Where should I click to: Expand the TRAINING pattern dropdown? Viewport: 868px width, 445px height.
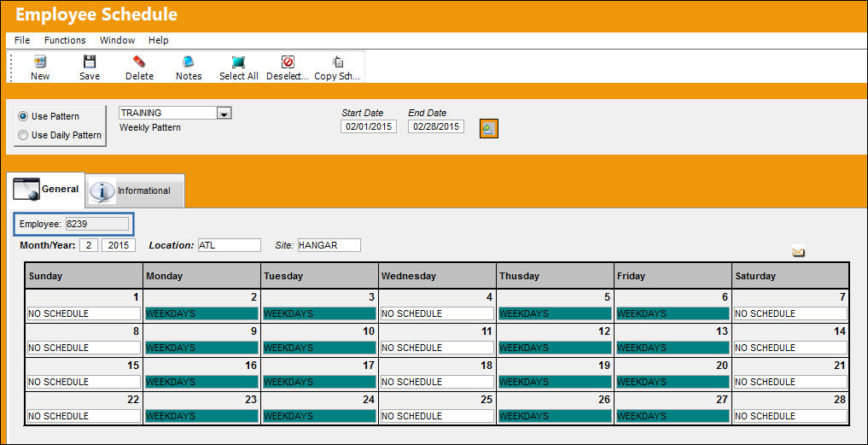coord(224,113)
